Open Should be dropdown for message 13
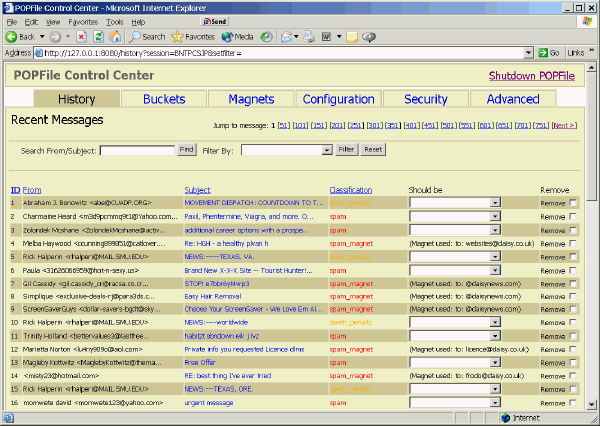The height and width of the screenshot is (426, 600). [x=455, y=362]
